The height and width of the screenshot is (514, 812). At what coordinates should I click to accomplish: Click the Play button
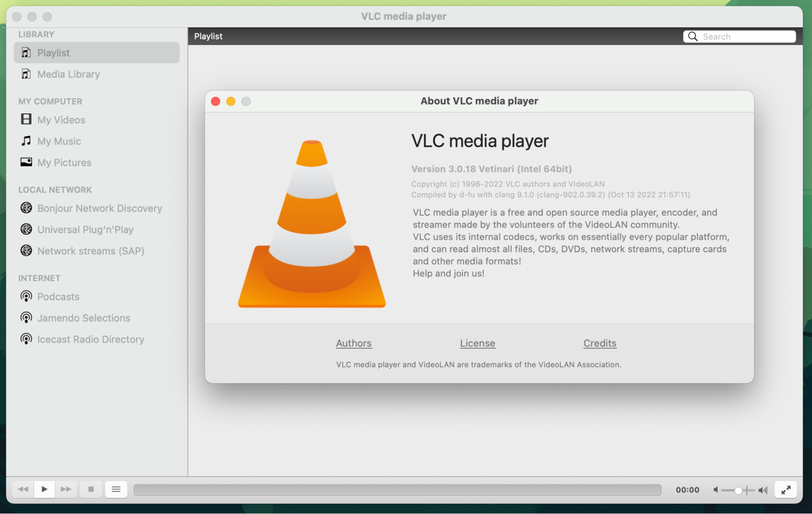pos(44,489)
